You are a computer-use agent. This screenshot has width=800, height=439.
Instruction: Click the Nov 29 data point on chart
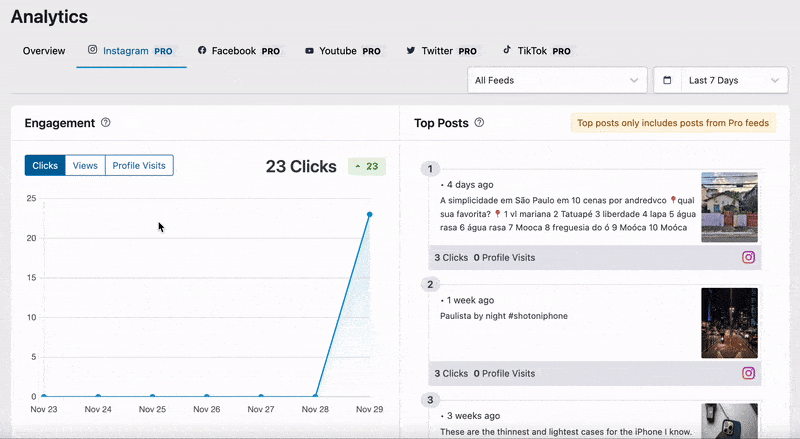coord(369,214)
